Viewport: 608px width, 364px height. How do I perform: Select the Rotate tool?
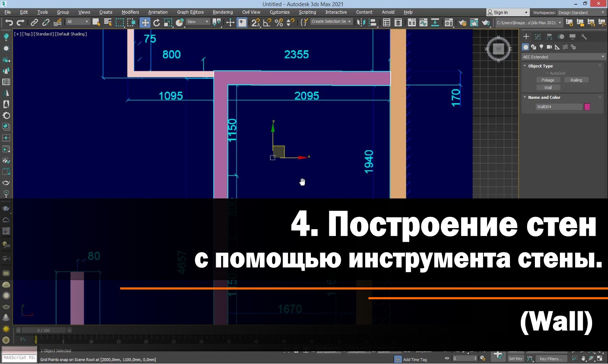click(156, 22)
